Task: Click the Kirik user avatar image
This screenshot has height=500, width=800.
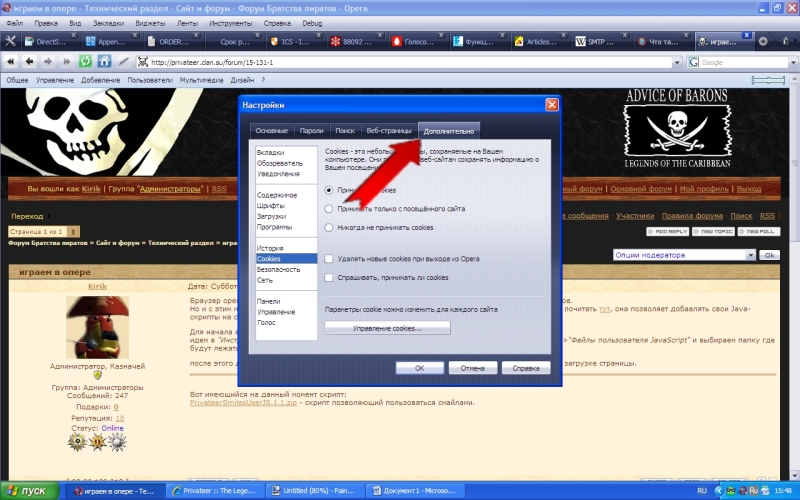Action: (97, 327)
